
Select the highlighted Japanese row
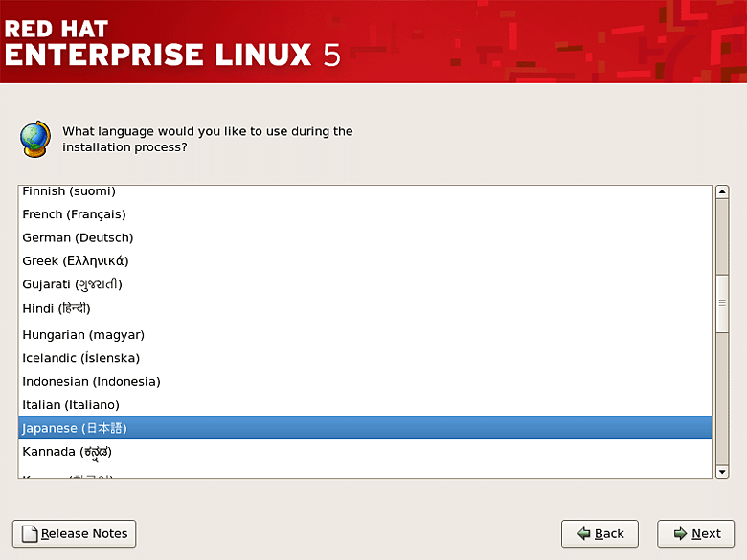coord(365,428)
